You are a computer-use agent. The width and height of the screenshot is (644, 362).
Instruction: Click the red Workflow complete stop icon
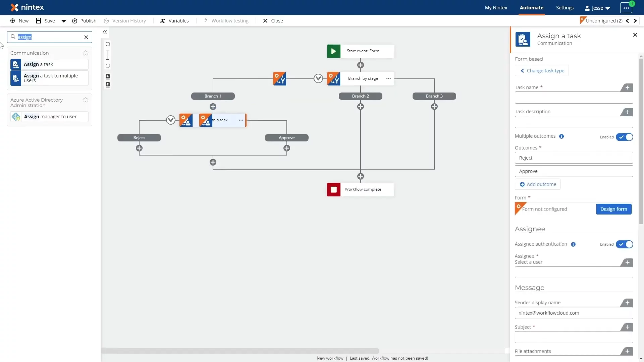333,190
